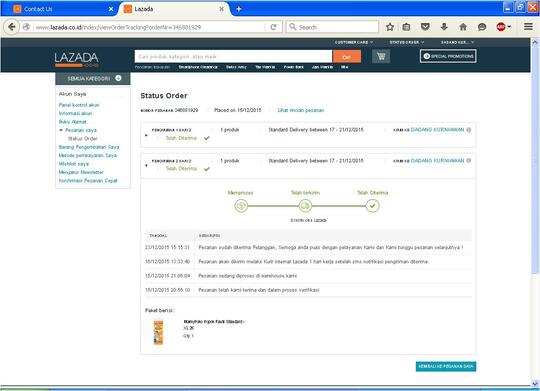Click the shopping cart icon
The width and height of the screenshot is (540, 391).
point(381,56)
